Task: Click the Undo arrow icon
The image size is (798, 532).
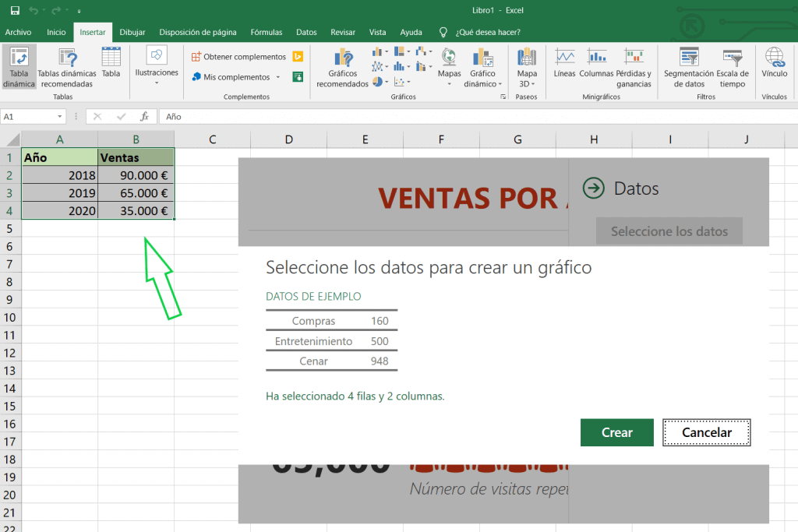Action: (x=34, y=10)
